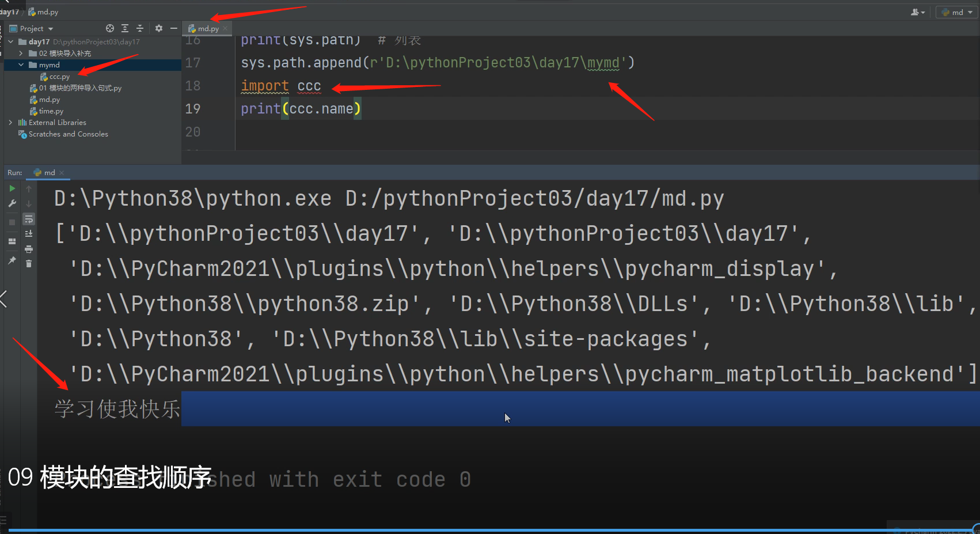This screenshot has height=534, width=980.
Task: Collapse the mymd folder
Action: click(21, 65)
